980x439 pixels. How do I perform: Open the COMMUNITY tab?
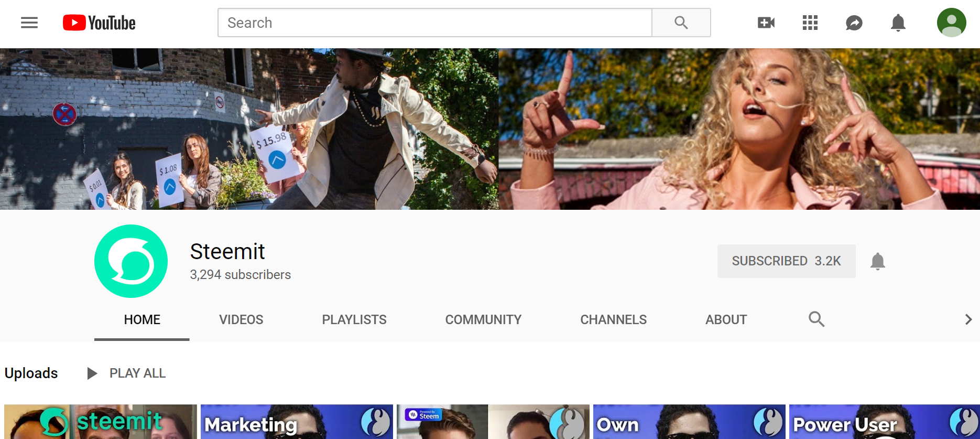[x=483, y=319]
